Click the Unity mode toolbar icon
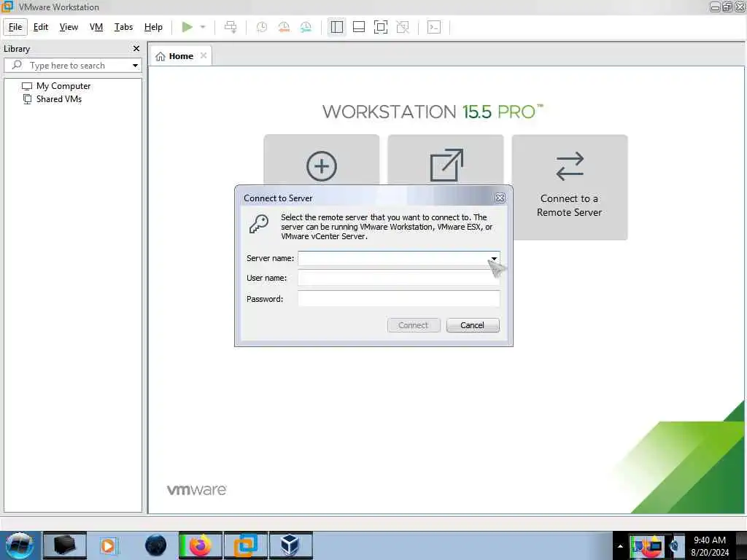 click(x=403, y=27)
